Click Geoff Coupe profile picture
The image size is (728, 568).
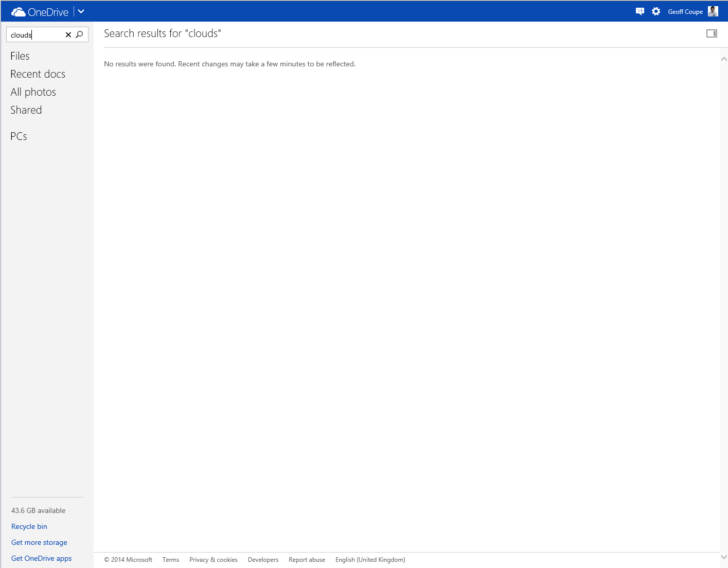(x=713, y=11)
